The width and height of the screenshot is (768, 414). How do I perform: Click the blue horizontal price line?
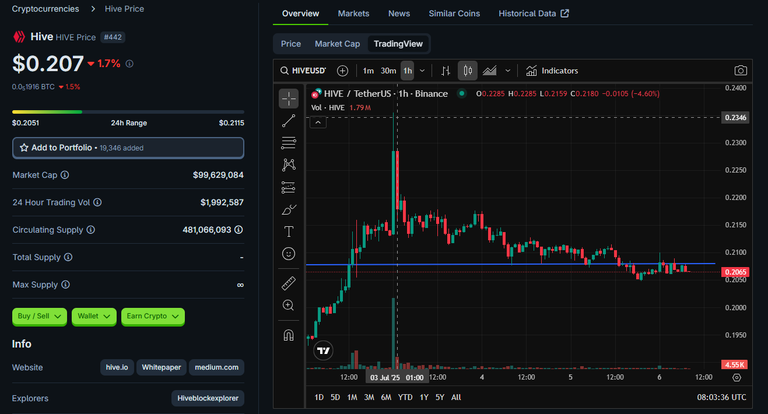[509, 264]
